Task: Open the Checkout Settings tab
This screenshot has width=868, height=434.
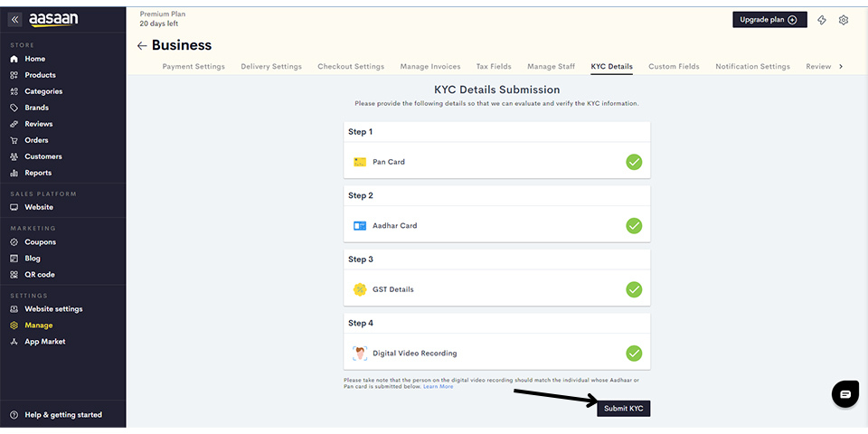Action: click(351, 66)
